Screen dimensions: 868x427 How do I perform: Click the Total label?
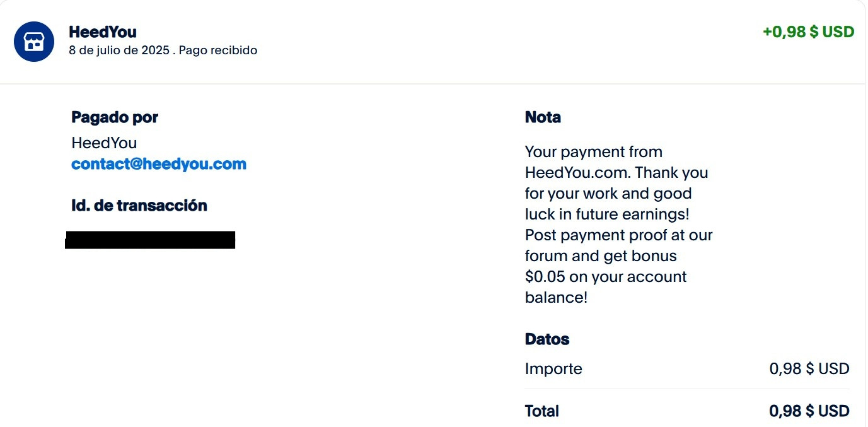542,411
